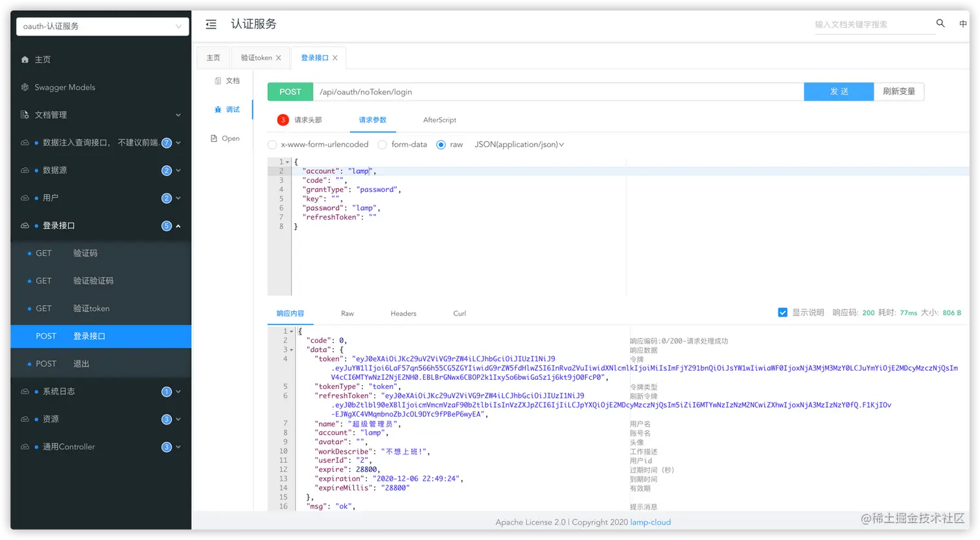The width and height of the screenshot is (980, 540).
Task: Expand the 系统日志 group chevron
Action: (x=178, y=392)
